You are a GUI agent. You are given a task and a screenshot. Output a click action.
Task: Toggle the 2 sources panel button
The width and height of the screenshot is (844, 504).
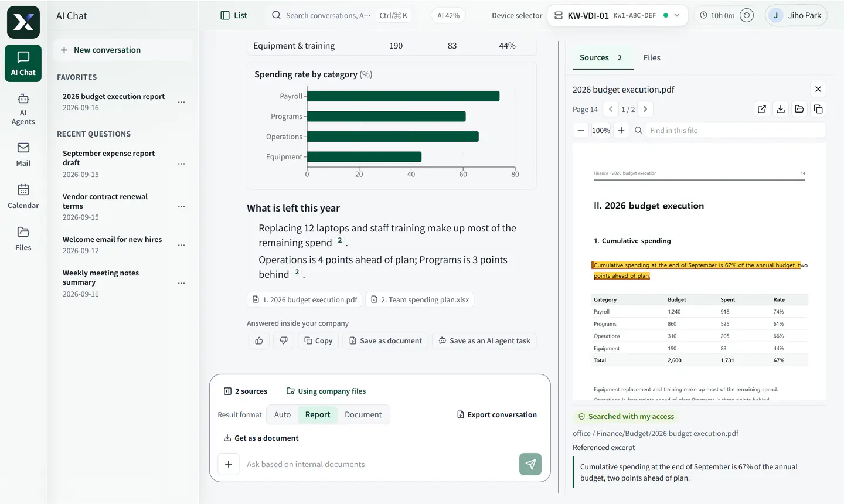(x=246, y=391)
